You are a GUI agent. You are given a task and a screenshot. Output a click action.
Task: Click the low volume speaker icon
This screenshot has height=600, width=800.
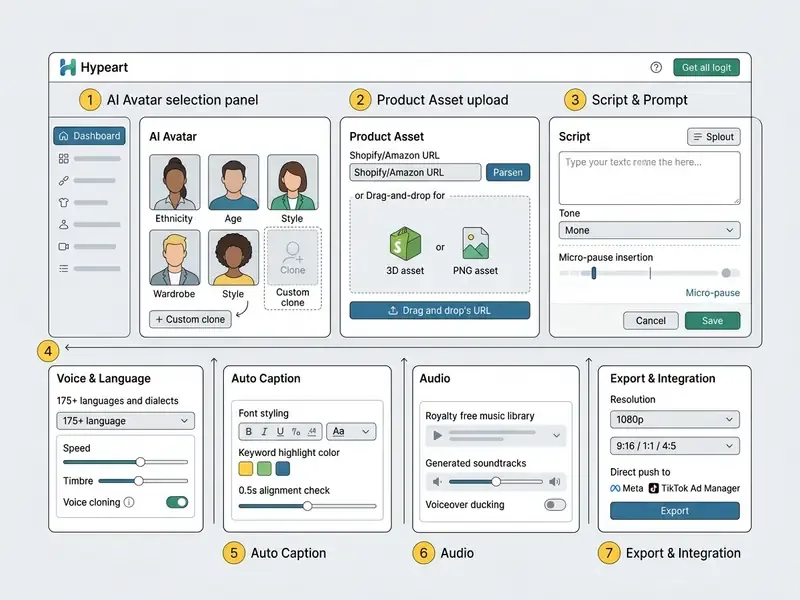(437, 482)
